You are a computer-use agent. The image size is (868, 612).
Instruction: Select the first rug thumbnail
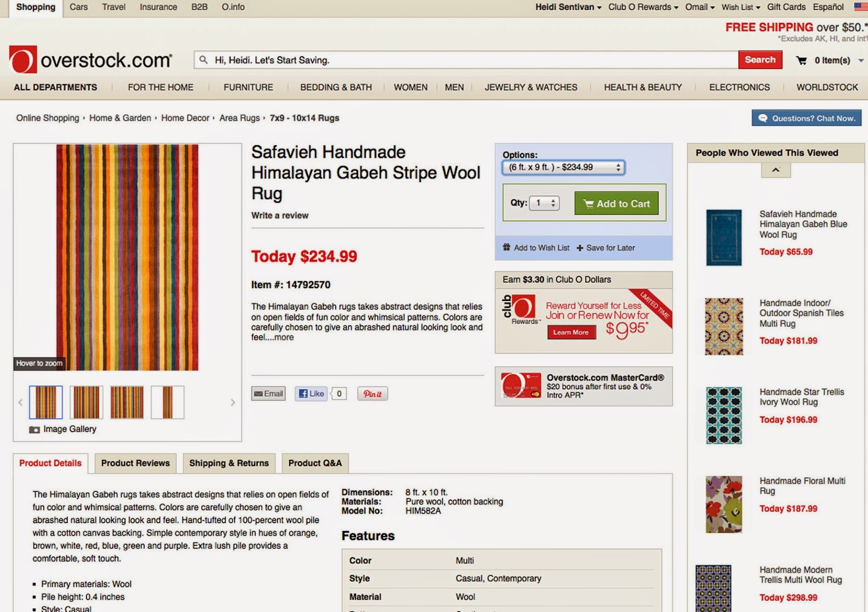pos(46,402)
